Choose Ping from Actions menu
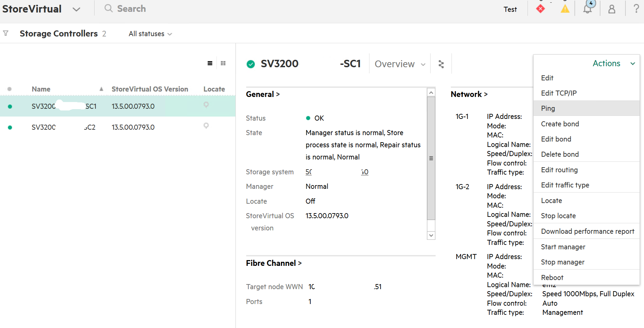Image resolution: width=644 pixels, height=328 pixels. point(587,108)
